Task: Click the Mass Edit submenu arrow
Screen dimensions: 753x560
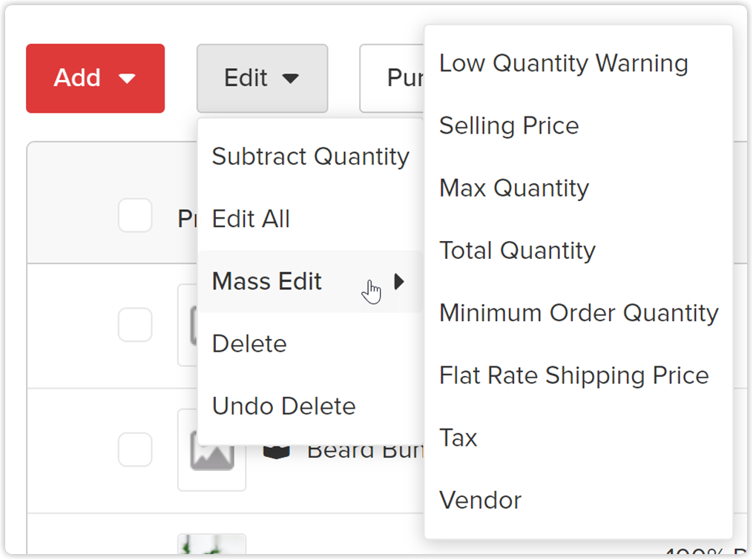Action: pyautogui.click(x=398, y=281)
